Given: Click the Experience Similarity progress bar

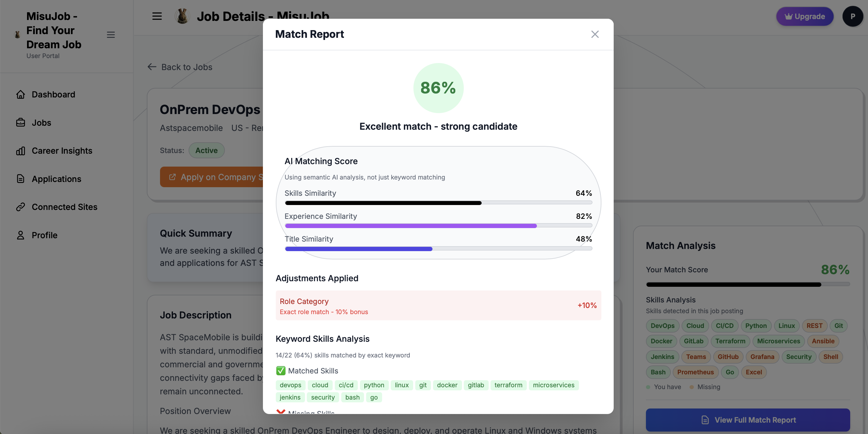Looking at the screenshot, I should (x=438, y=225).
